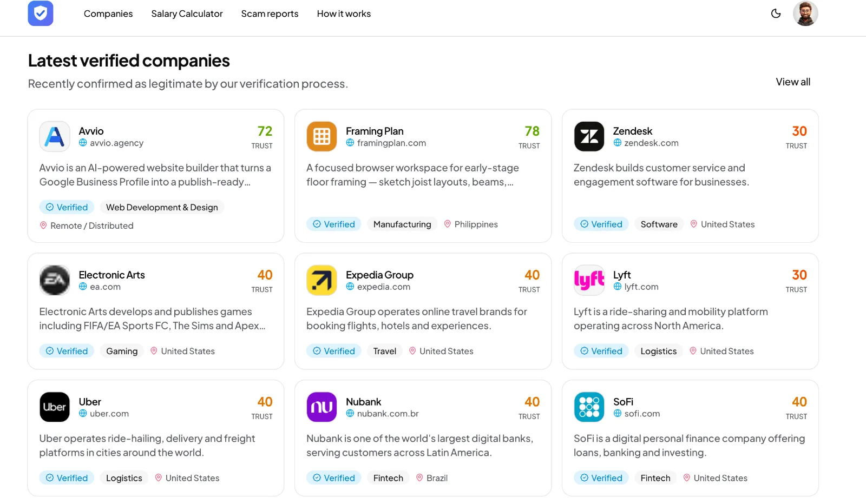866x504 pixels.
Task: Click the framingplan.com website text
Action: 391,143
